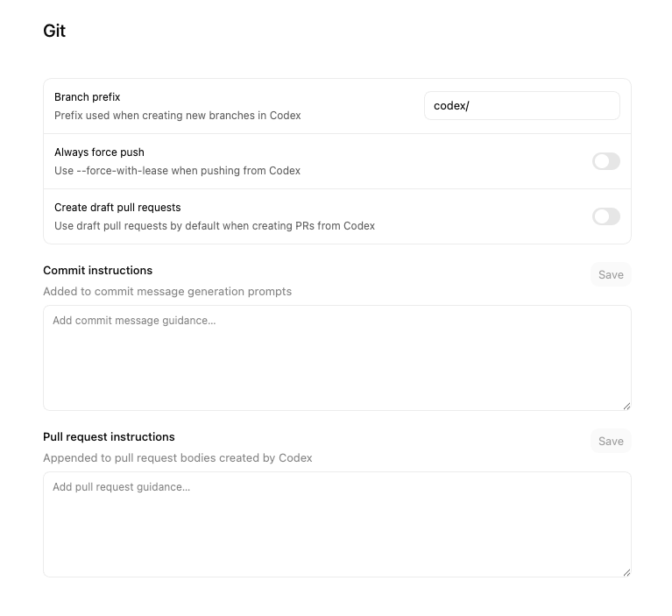
Task: Click "Added to commit message generation prompts" text
Action: click(x=167, y=291)
